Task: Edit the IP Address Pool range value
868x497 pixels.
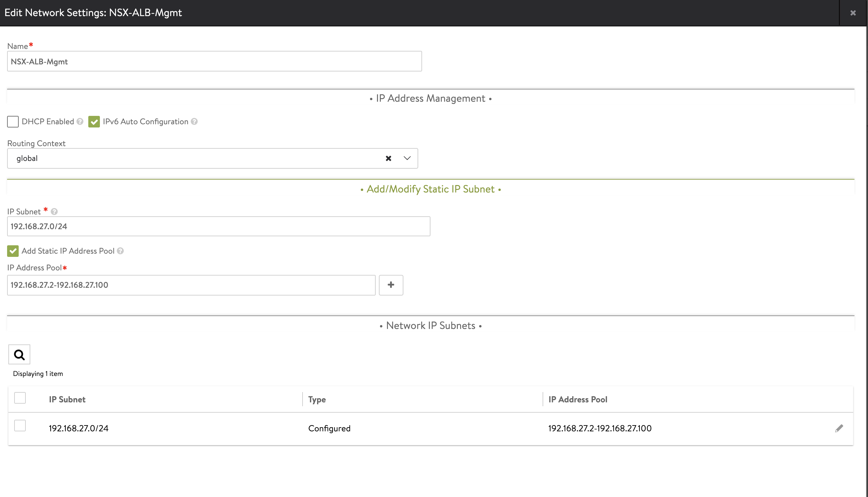Action: (191, 285)
